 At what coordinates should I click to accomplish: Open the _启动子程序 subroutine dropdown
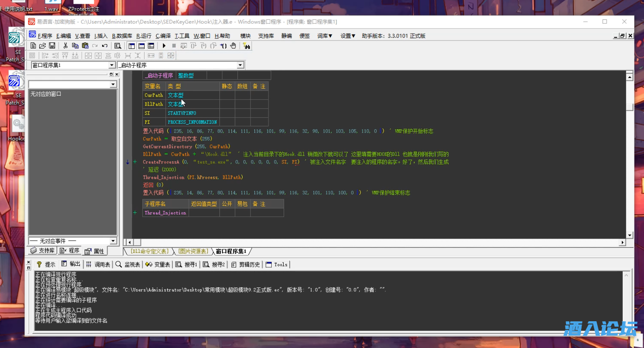pyautogui.click(x=240, y=66)
